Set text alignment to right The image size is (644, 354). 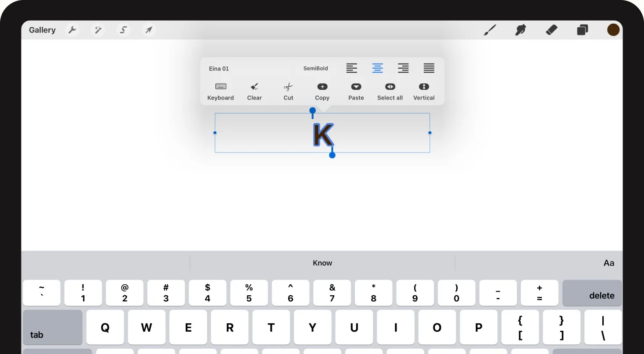(403, 68)
